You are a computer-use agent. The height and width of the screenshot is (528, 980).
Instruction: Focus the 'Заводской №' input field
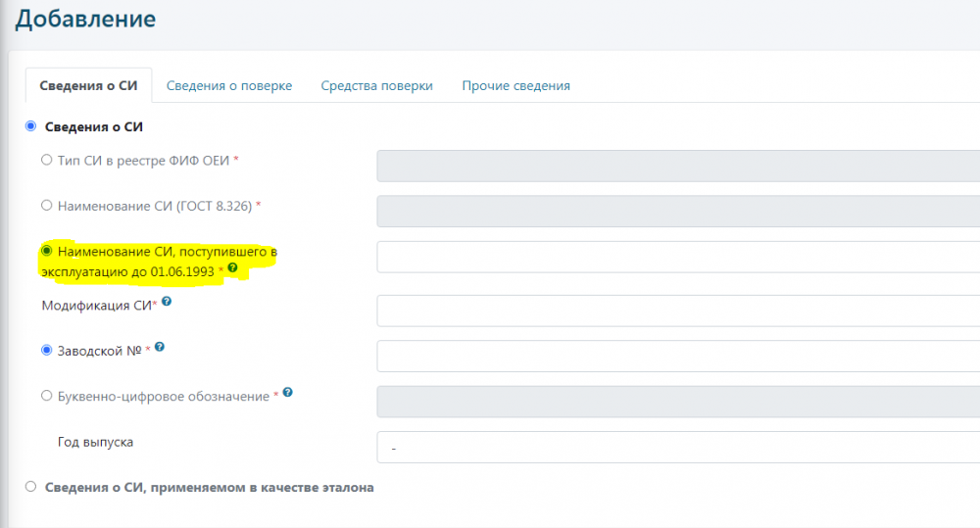tap(676, 356)
